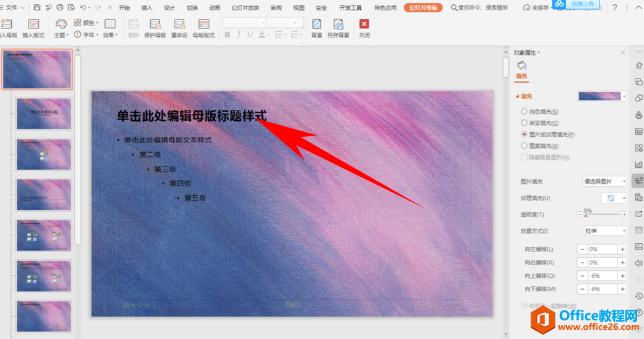Select the second layout thumbnail in sidebar
This screenshot has width=644, height=339.
[44, 113]
